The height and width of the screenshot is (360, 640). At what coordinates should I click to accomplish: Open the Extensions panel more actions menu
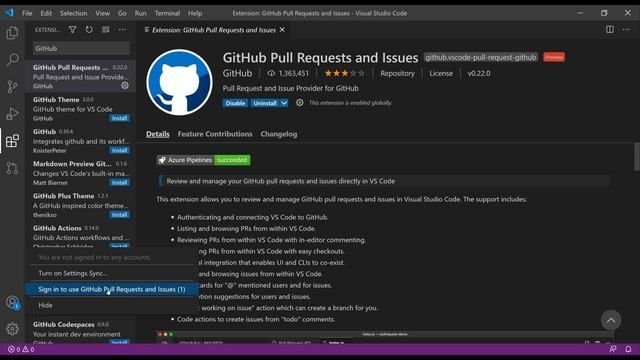point(122,30)
